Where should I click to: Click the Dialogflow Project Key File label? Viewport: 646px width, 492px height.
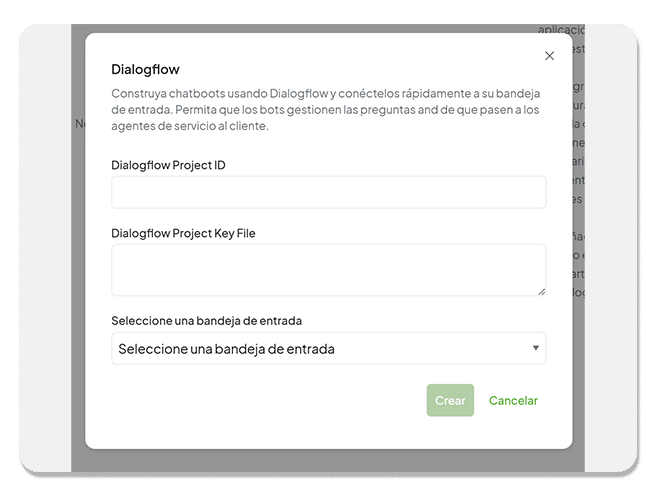coord(183,233)
